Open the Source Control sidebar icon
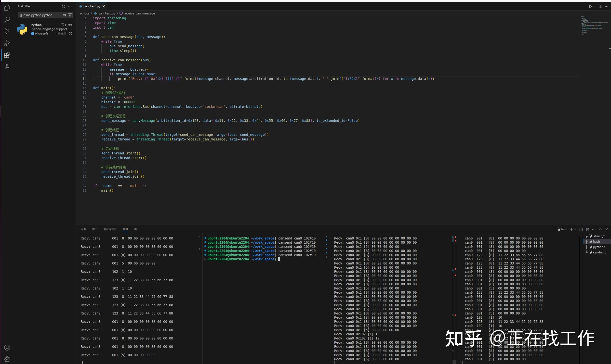Viewport: 611px width, 364px height. coord(7,31)
